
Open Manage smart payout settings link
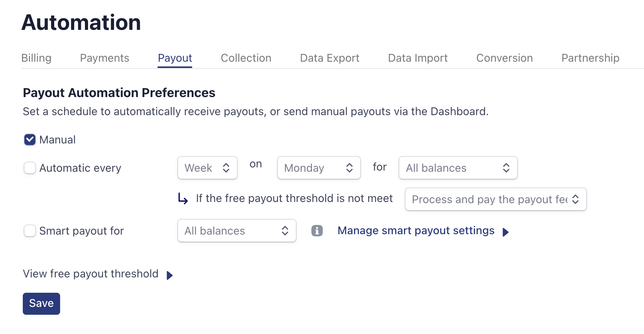click(x=416, y=231)
